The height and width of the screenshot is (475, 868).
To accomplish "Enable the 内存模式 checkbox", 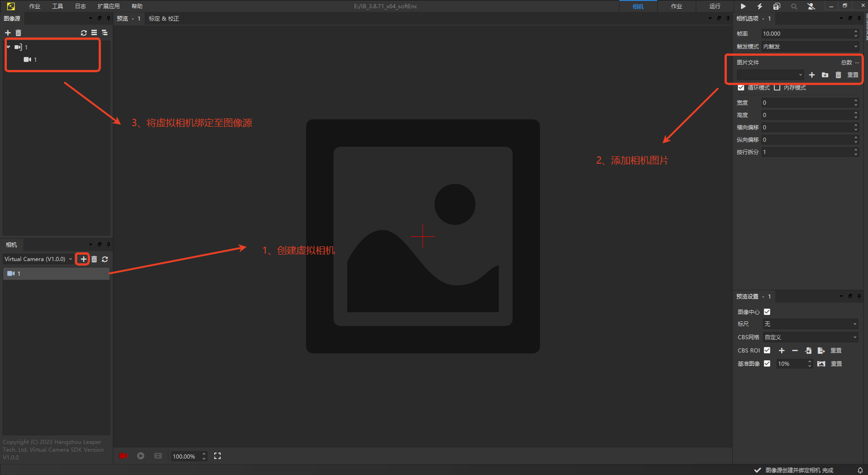I will tap(777, 88).
